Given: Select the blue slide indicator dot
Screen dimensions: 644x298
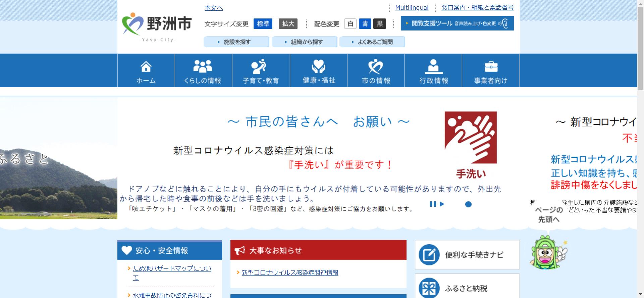Looking at the screenshot, I should point(468,204).
